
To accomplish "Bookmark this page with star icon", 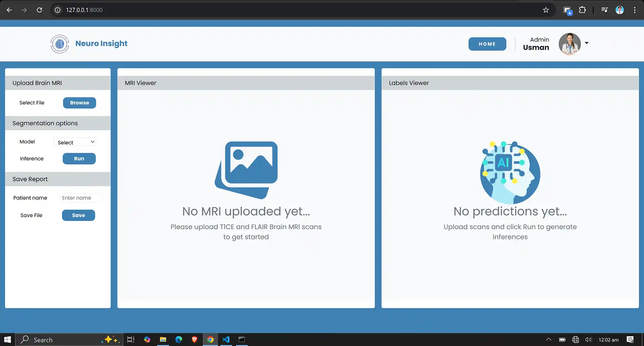I will tap(546, 10).
